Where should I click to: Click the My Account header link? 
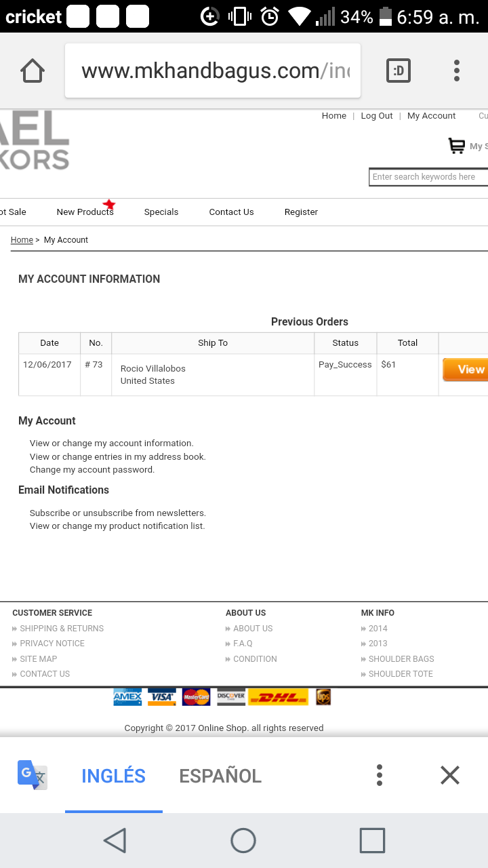pos(431,116)
